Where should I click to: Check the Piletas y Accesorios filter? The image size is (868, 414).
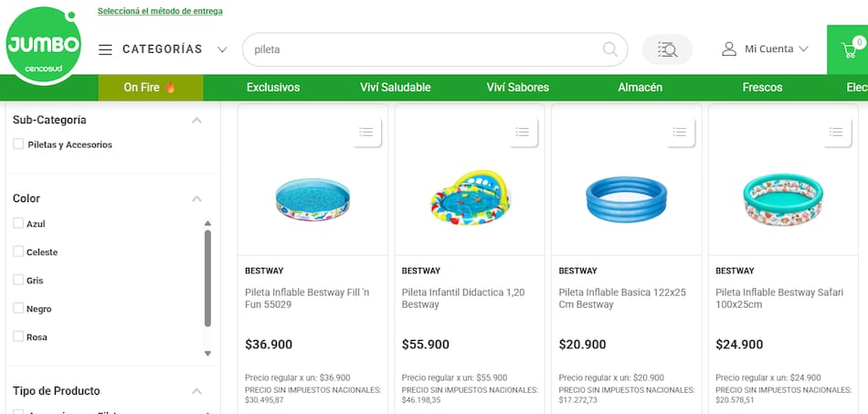point(18,144)
